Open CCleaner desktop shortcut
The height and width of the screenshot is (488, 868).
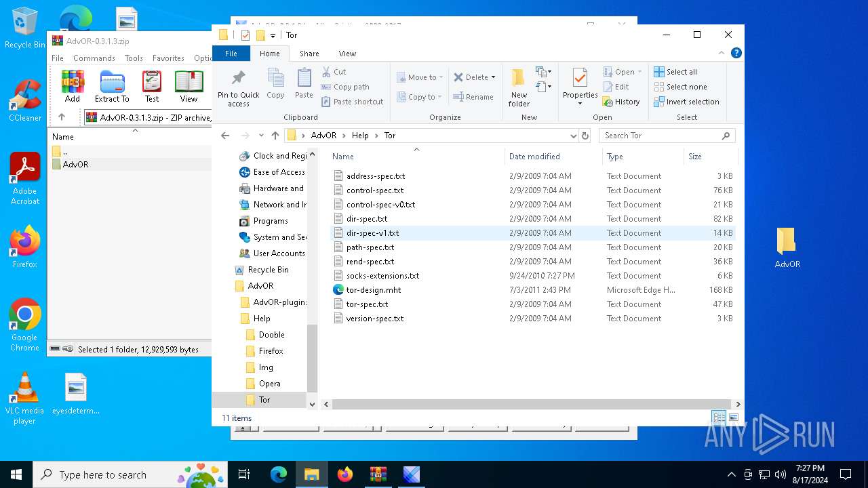[x=24, y=101]
